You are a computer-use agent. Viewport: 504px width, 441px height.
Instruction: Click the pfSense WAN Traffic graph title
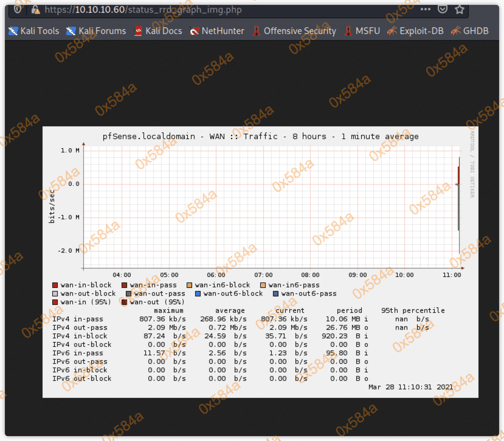261,136
